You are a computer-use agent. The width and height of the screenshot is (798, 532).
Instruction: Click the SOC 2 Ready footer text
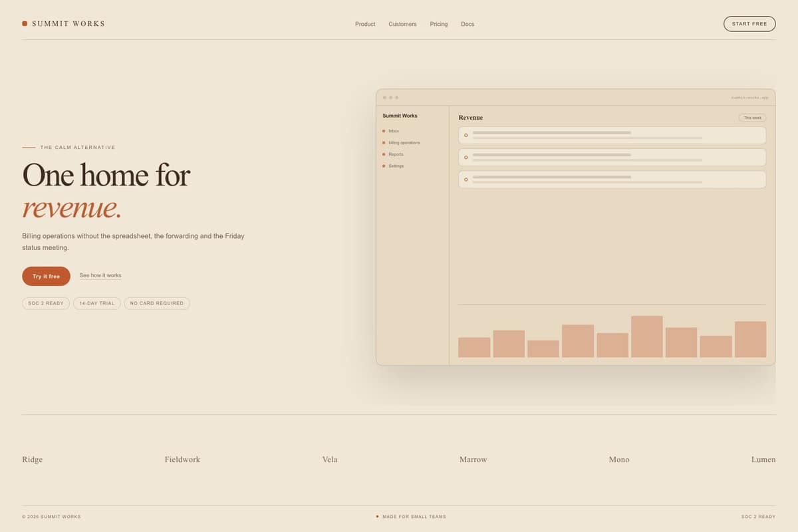coord(759,517)
